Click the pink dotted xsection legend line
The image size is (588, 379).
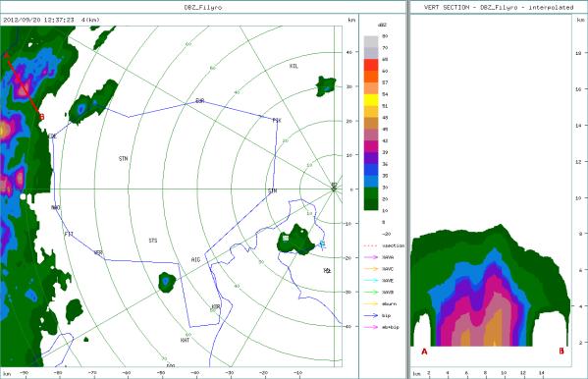click(x=370, y=245)
